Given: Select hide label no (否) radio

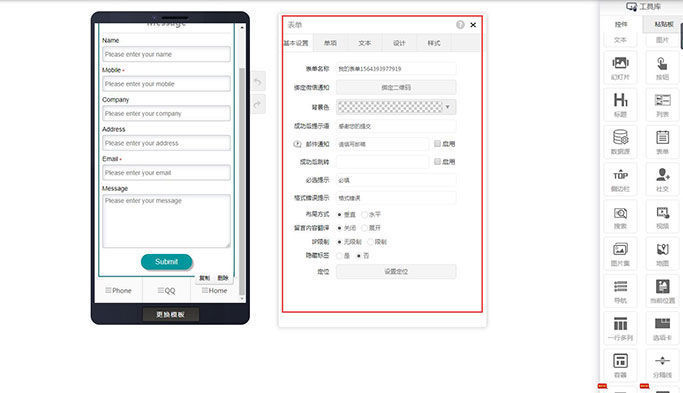Looking at the screenshot, I should [358, 256].
